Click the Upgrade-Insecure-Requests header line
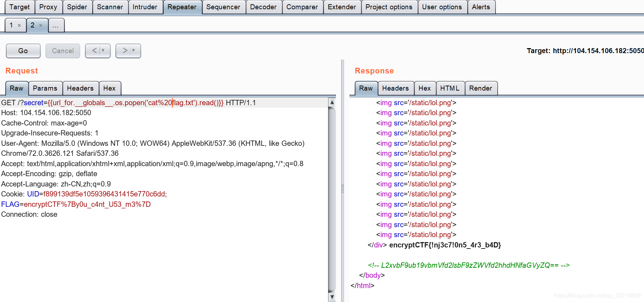The image size is (644, 302). click(x=50, y=133)
